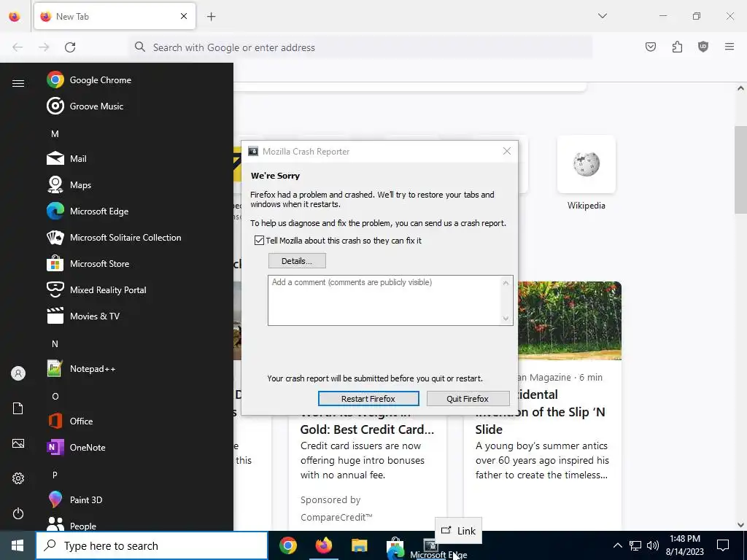Close the New Tab tab
747x560 pixels.
point(184,16)
